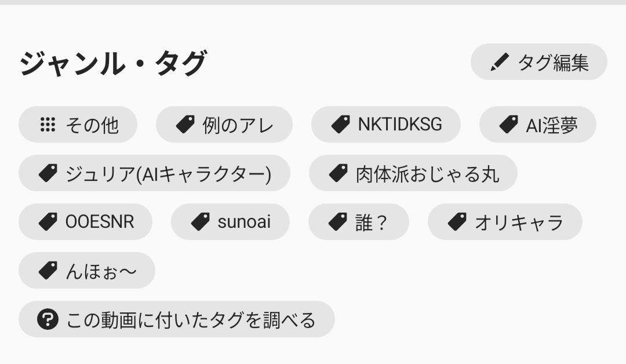
Task: Click the question mark icon
Action: (x=48, y=319)
